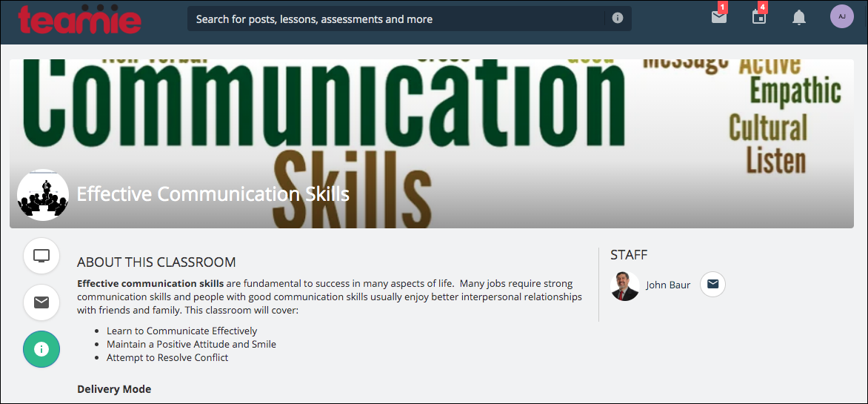The height and width of the screenshot is (404, 868).
Task: Select the green info icon in sidebar
Action: pyautogui.click(x=41, y=349)
